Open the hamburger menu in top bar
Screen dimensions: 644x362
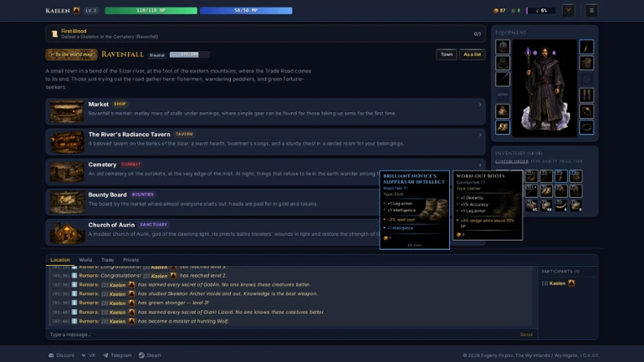[x=592, y=11]
